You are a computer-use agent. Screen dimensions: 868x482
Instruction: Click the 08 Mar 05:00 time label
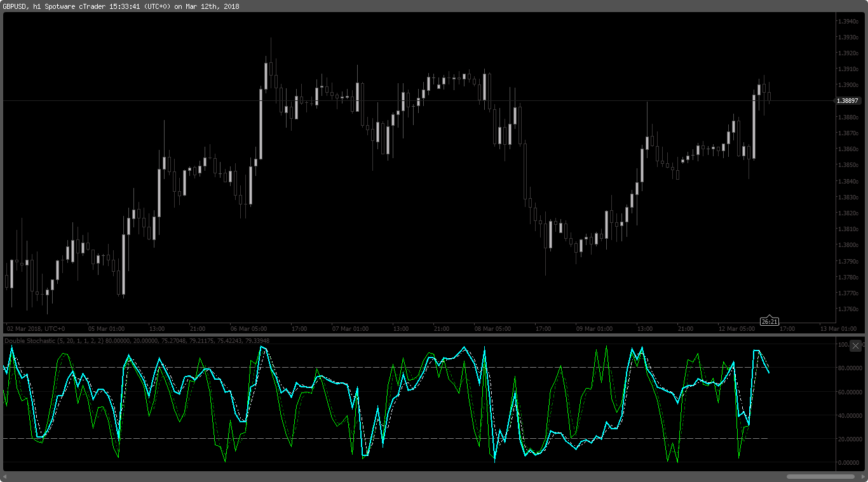tap(492, 329)
